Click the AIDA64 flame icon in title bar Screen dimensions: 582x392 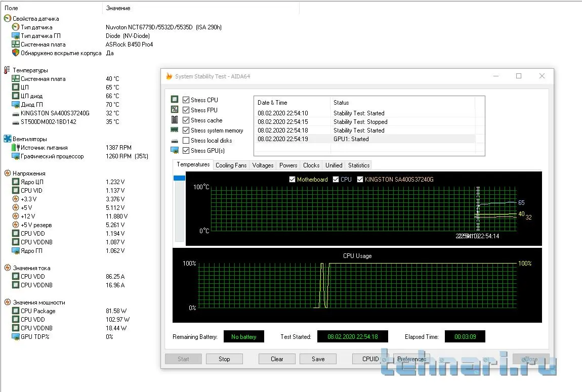(x=169, y=76)
